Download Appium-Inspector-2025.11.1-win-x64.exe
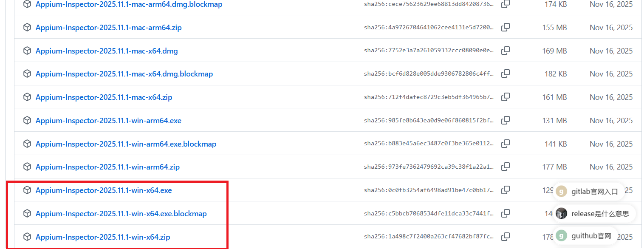The image size is (644, 249). [104, 190]
